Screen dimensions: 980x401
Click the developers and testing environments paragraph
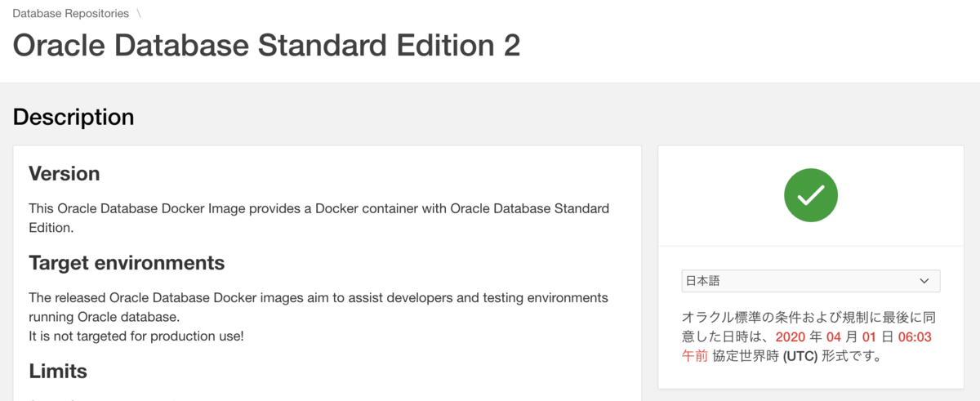click(x=318, y=306)
